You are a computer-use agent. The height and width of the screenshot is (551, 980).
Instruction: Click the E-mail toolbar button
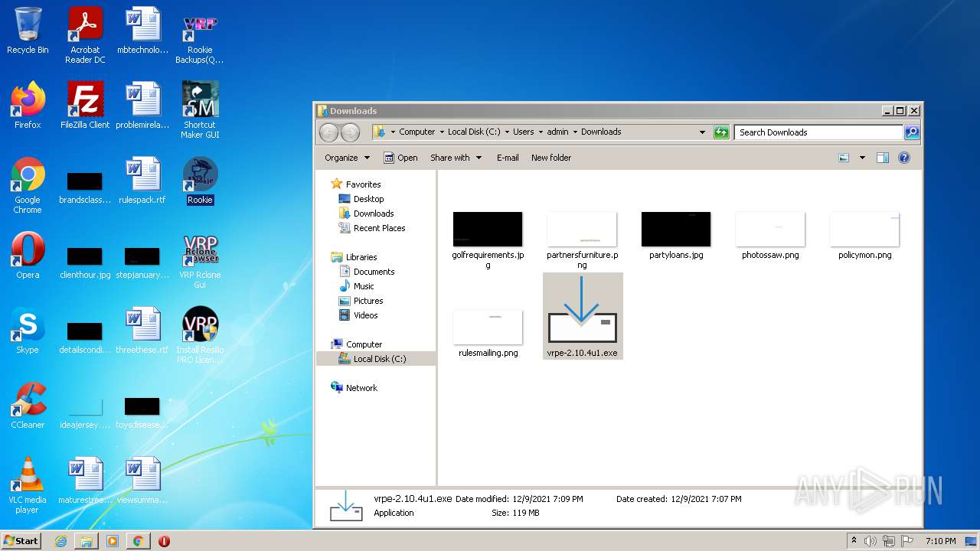coord(508,158)
